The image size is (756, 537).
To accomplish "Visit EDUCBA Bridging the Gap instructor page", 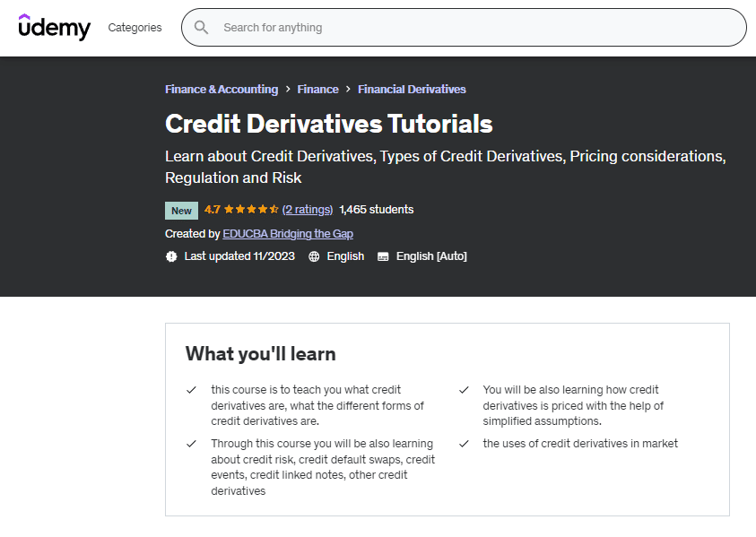I will (288, 234).
